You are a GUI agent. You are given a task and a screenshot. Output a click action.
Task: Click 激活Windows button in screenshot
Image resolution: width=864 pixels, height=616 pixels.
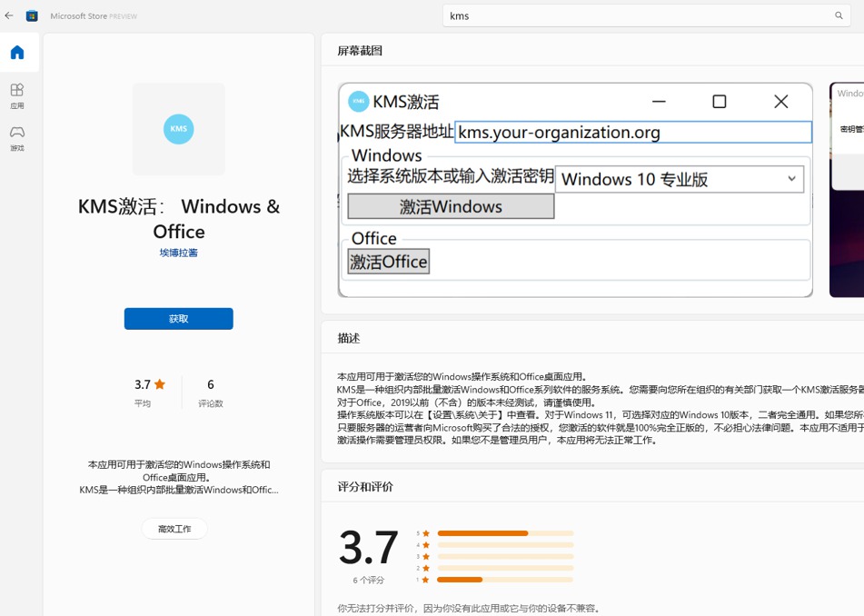[451, 206]
